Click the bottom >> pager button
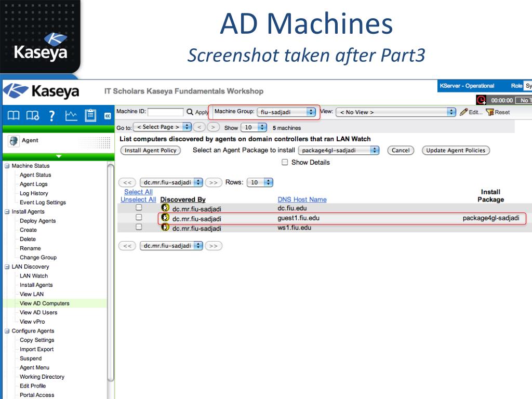This screenshot has width=532, height=399. point(214,246)
